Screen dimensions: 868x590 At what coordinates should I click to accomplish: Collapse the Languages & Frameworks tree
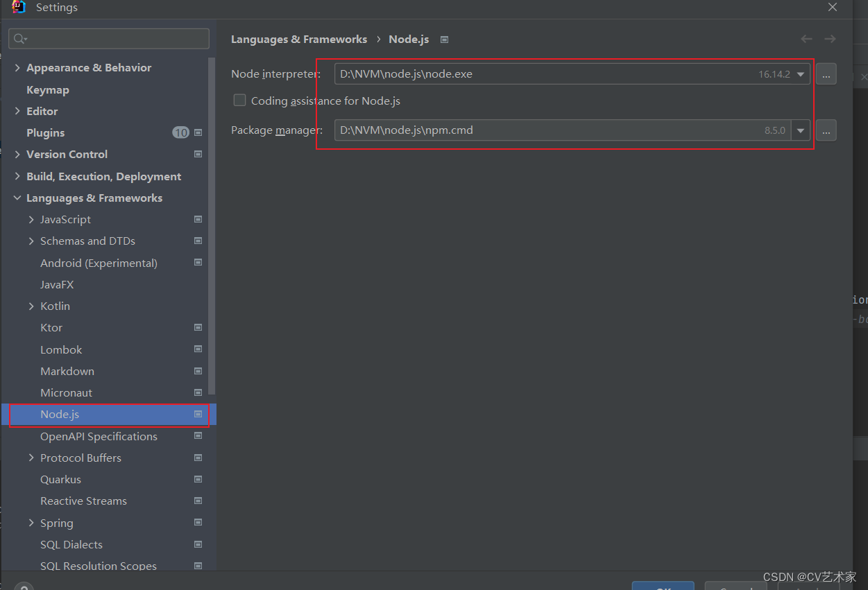coord(17,198)
